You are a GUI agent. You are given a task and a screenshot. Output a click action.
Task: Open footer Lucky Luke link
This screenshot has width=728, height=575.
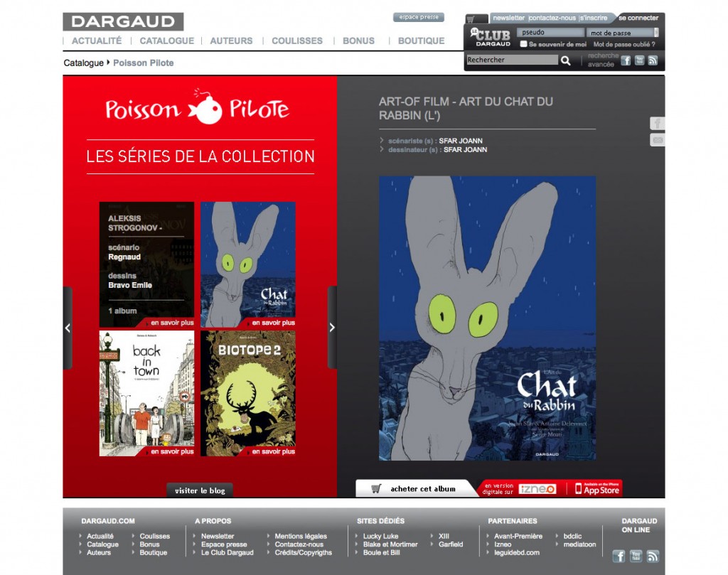pyautogui.click(x=381, y=536)
